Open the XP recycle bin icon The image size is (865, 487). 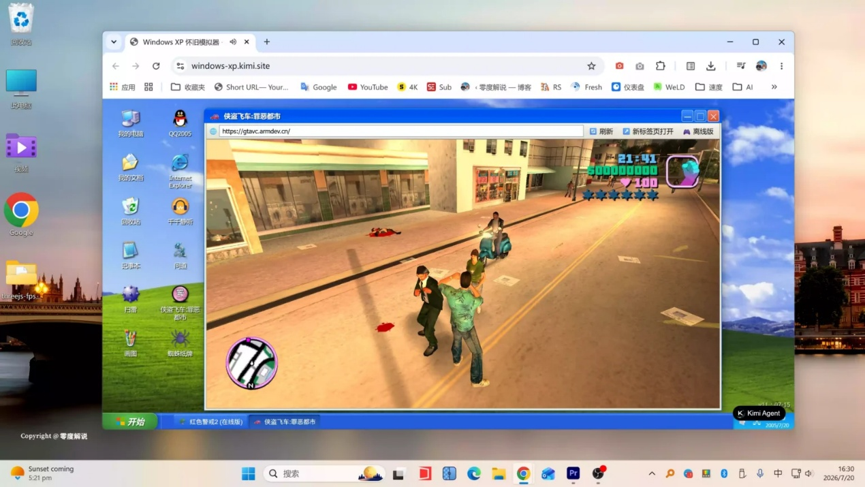click(131, 211)
